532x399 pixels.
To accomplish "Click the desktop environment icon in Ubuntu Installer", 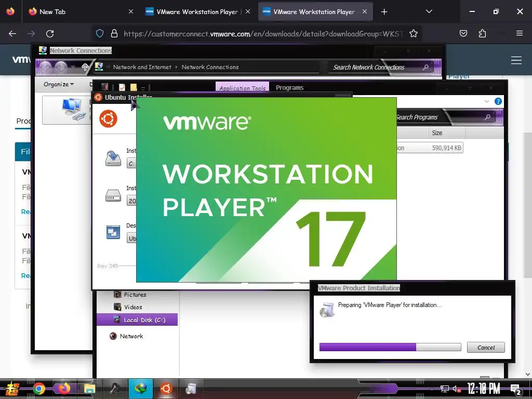I will [x=113, y=232].
